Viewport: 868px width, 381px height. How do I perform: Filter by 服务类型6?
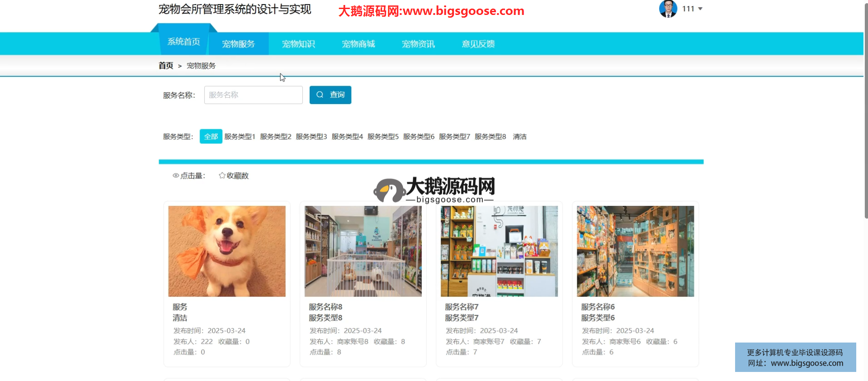tap(419, 137)
